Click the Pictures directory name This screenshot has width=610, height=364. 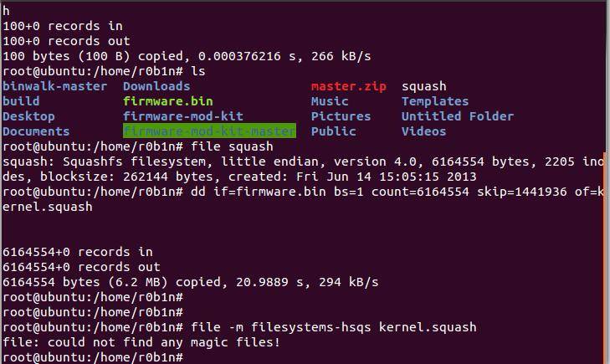tap(341, 116)
